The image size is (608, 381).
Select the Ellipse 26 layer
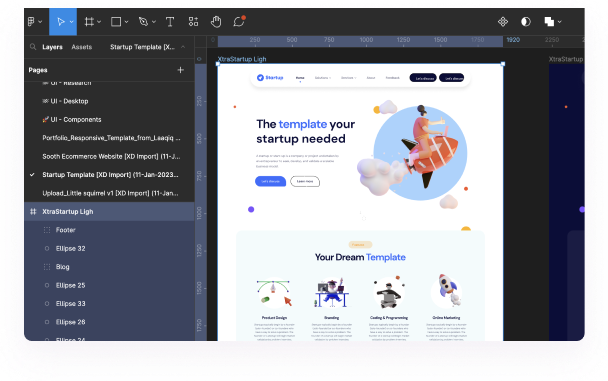109,322
